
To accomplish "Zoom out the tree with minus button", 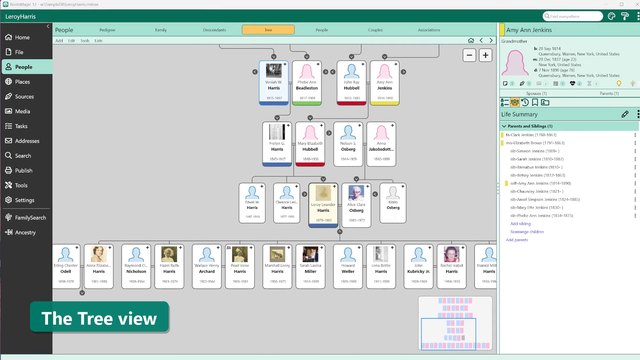I will (469, 55).
